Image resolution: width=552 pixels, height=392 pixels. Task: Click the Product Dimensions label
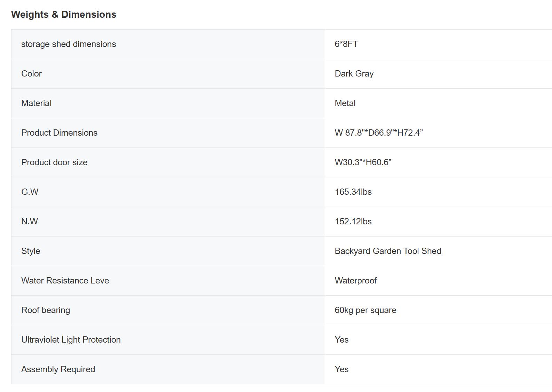click(x=59, y=133)
